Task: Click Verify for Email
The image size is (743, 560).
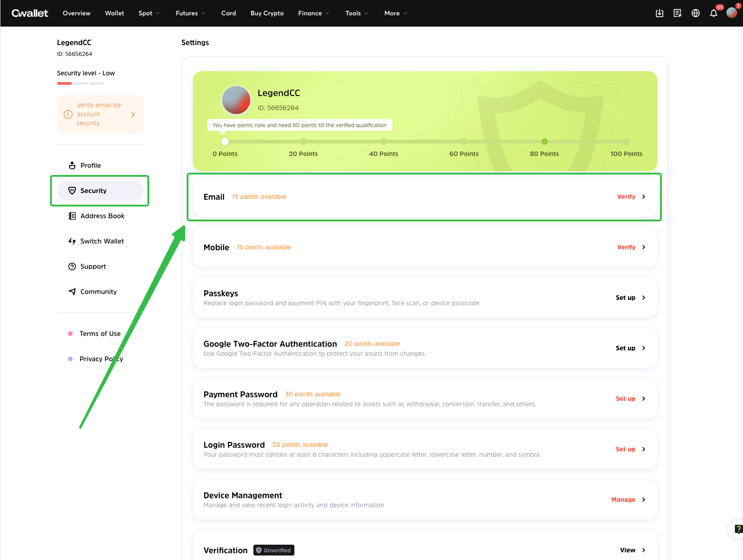Action: [631, 197]
